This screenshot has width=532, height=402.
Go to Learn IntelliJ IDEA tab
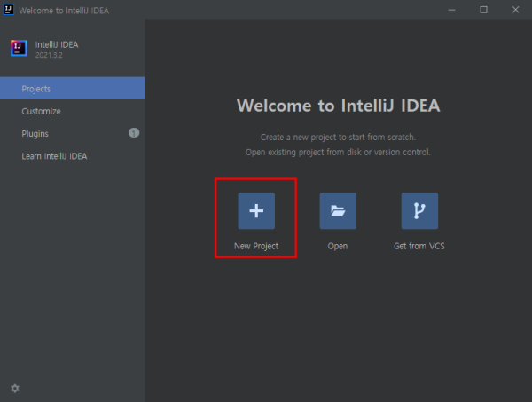click(73, 156)
